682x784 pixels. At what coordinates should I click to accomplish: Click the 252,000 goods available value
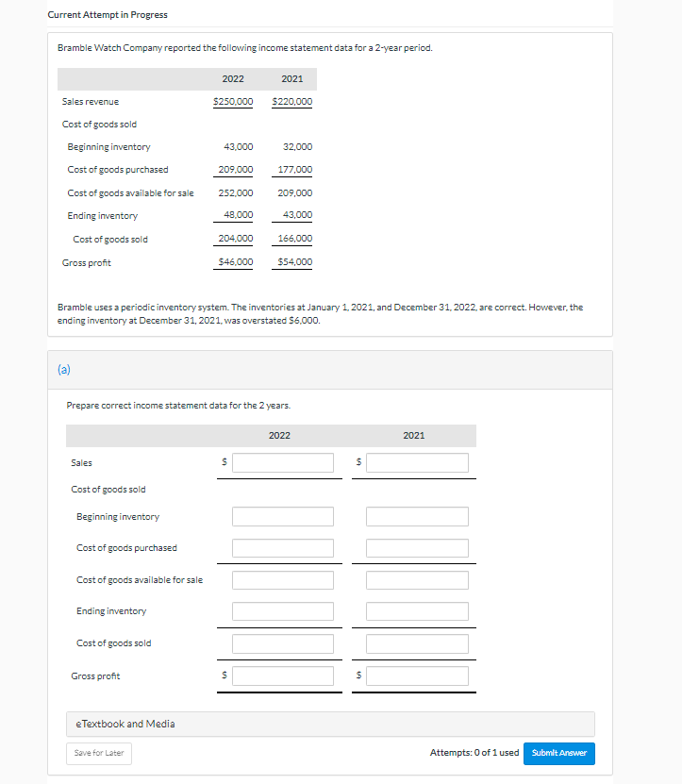pos(236,193)
